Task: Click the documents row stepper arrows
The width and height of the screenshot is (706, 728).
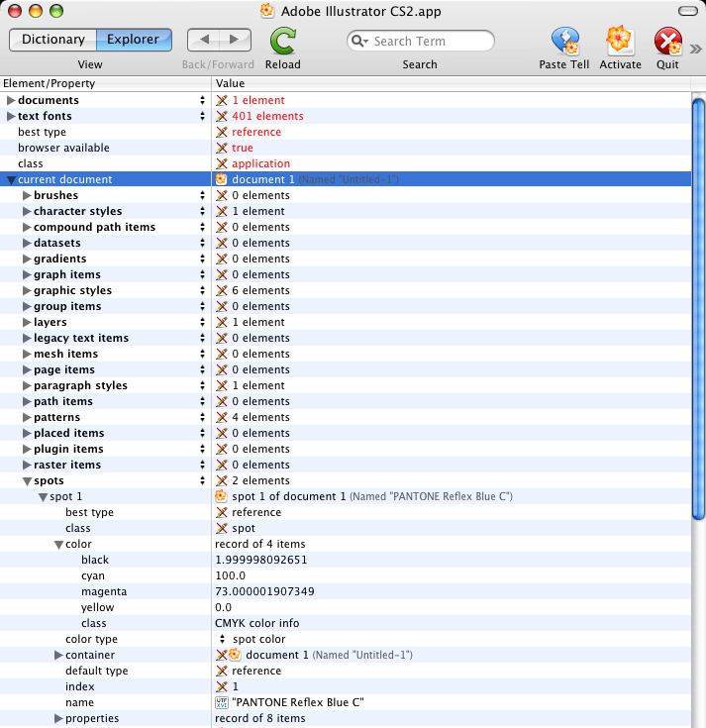Action: pos(202,100)
